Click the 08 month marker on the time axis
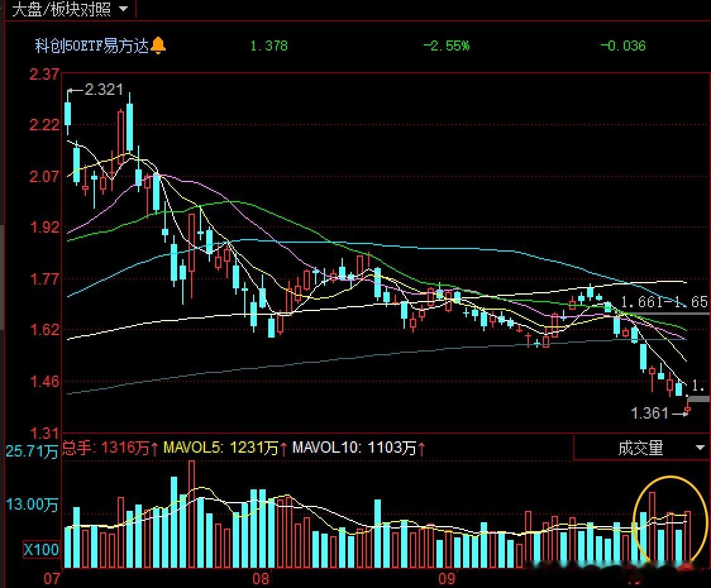 pos(260,579)
